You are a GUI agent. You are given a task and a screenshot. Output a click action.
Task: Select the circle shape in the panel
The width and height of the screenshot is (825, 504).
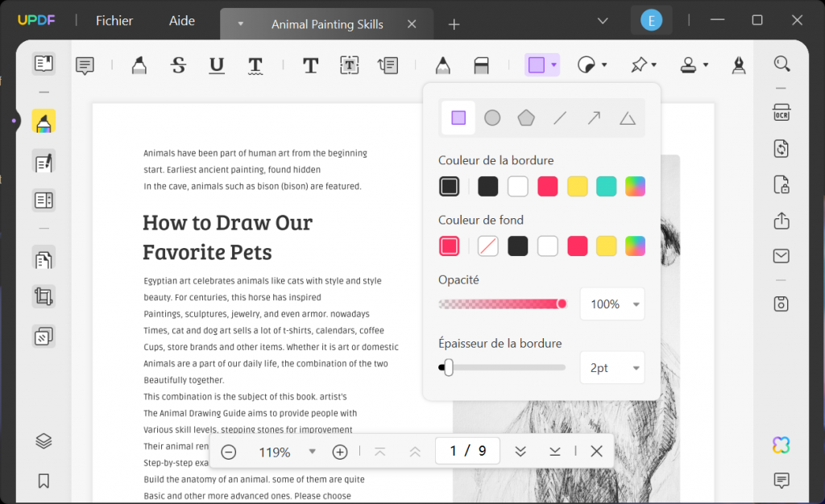click(x=492, y=118)
